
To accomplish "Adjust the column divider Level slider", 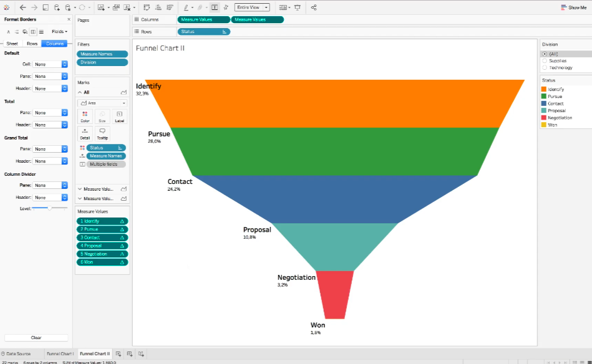I will [x=49, y=208].
